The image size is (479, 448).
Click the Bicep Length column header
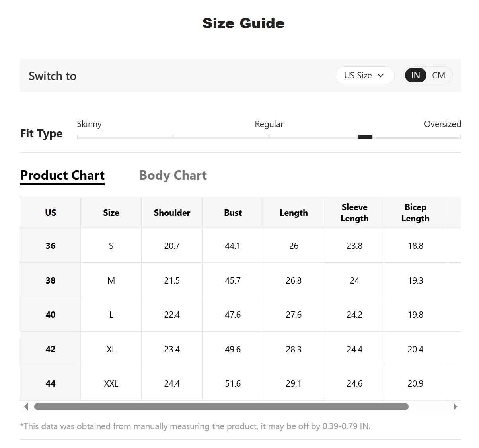[x=415, y=213]
